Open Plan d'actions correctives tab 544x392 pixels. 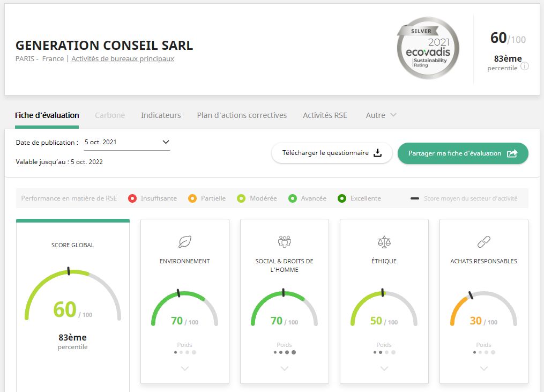click(x=242, y=115)
